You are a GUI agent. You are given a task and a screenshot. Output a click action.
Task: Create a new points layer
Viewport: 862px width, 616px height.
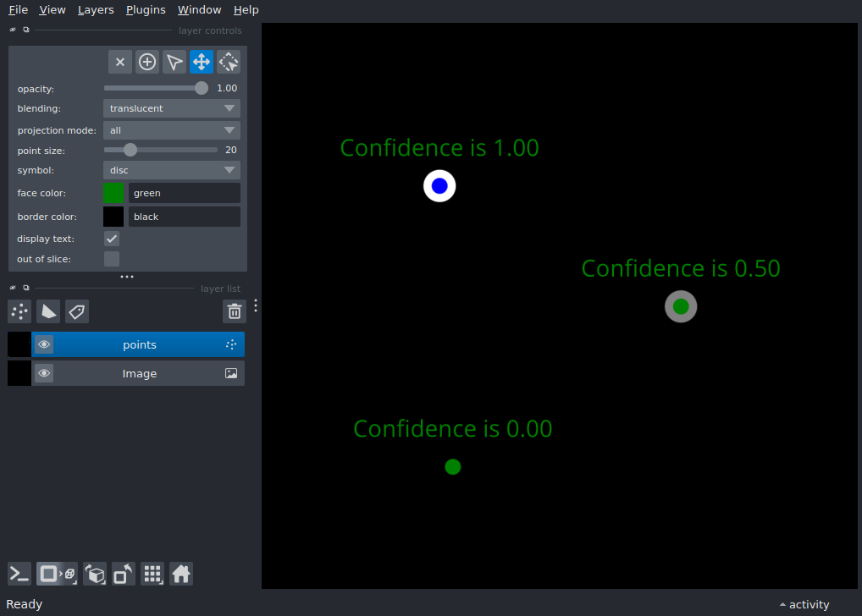(x=19, y=311)
